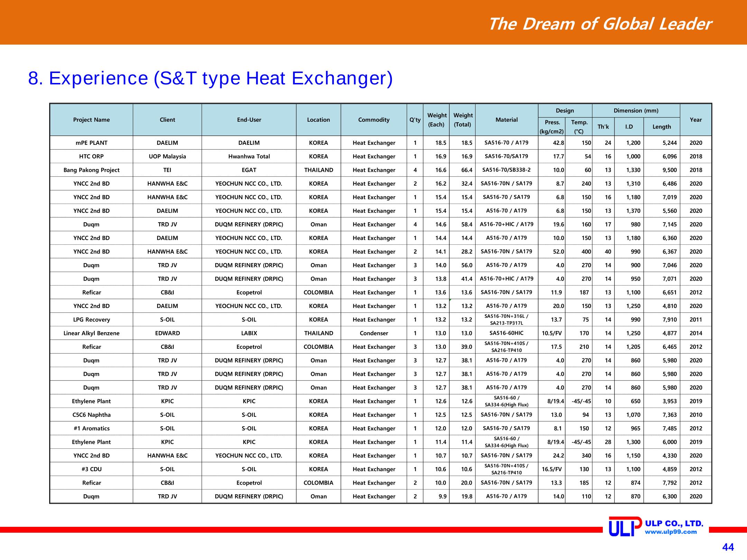Select the #3 CDU project cell
The width and height of the screenshot is (747, 560).
pos(92,469)
